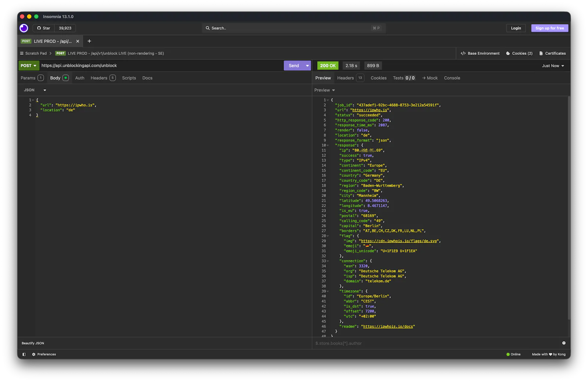This screenshot has height=382, width=588.
Task: Open the POST method dropdown
Action: point(29,66)
